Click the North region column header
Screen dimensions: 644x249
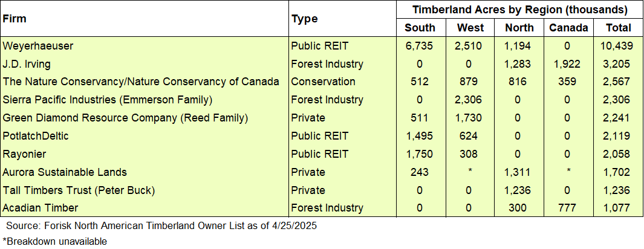tap(519, 27)
